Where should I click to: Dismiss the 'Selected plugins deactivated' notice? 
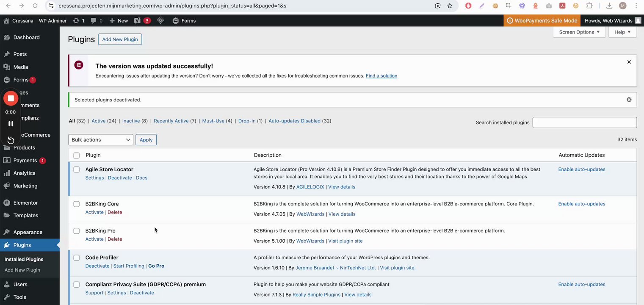tap(629, 100)
